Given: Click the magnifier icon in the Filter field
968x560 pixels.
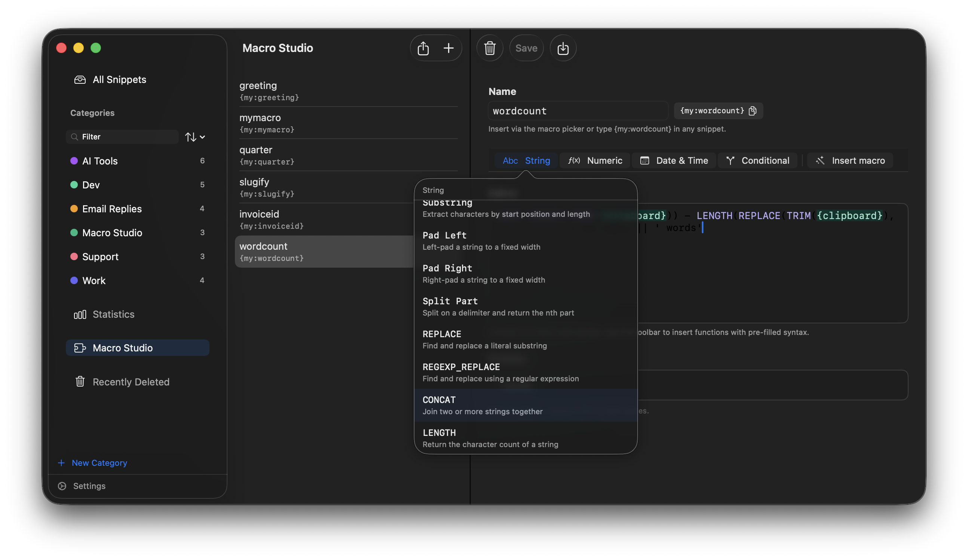Looking at the screenshot, I should point(74,137).
